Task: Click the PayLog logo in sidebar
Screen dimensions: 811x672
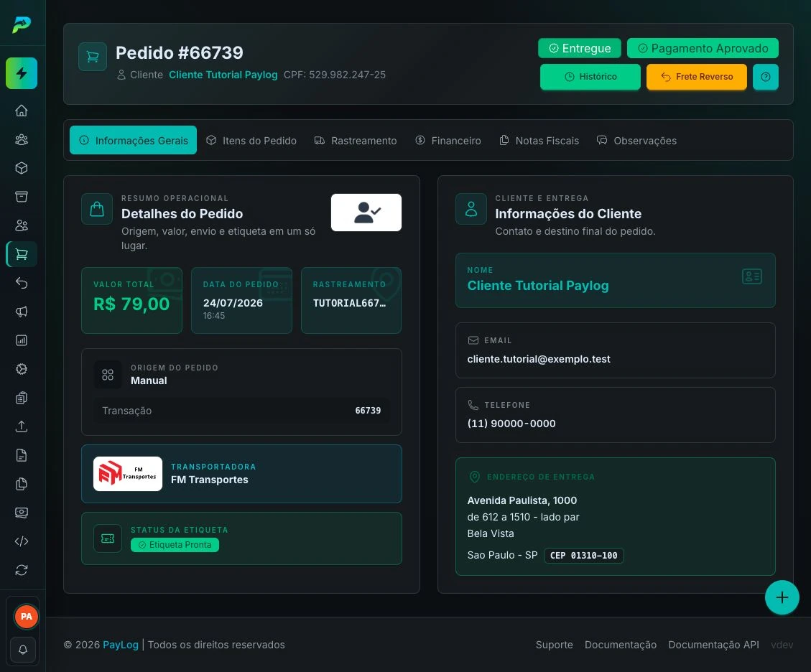Action: point(22,24)
